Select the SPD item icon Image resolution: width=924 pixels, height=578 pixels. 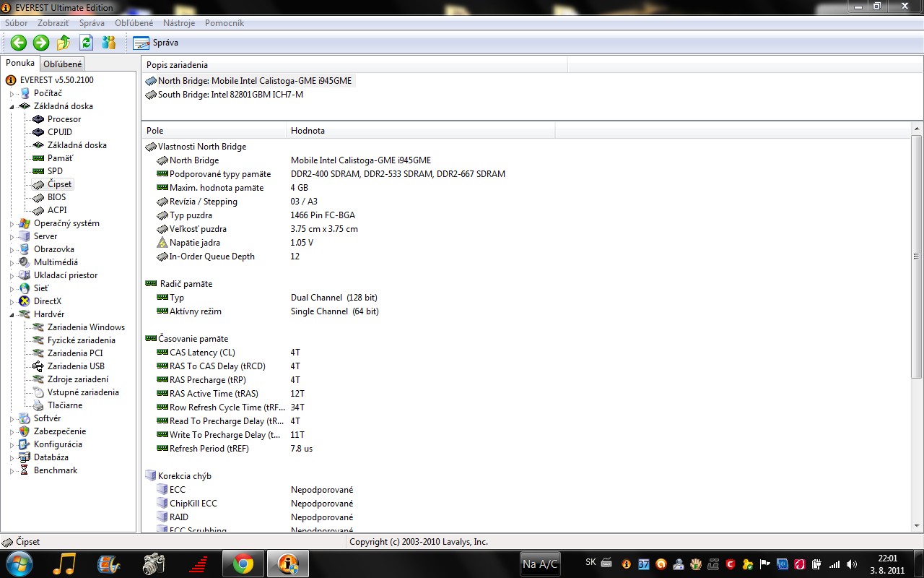pyautogui.click(x=38, y=171)
